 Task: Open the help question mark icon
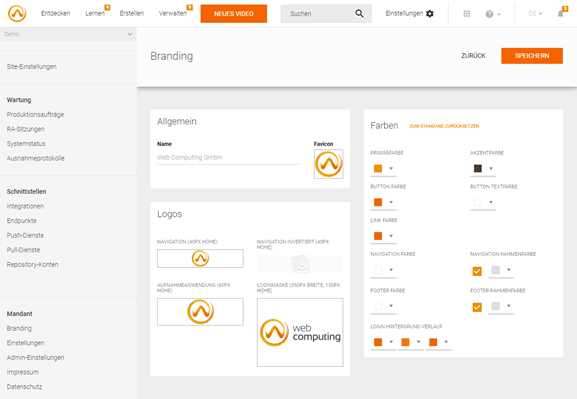pyautogui.click(x=489, y=14)
